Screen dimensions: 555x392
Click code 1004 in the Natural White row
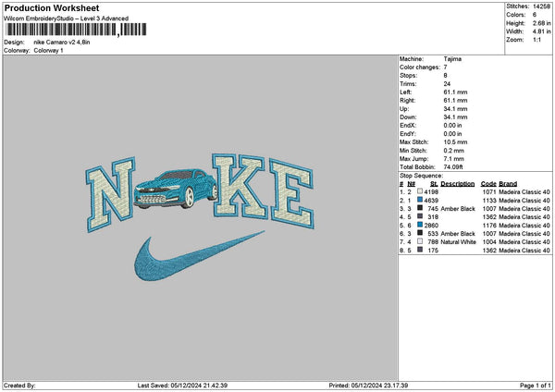coord(488,242)
